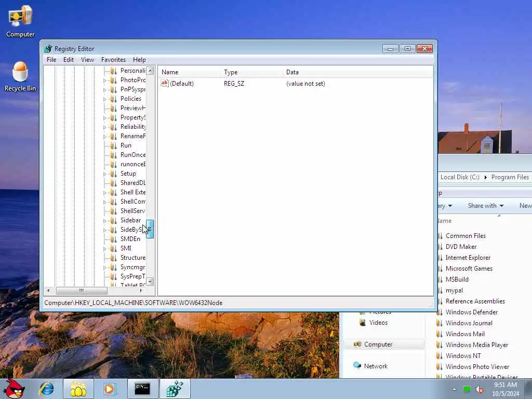532x399 pixels.
Task: Select the PreviewH key folder icon
Action: [113, 108]
